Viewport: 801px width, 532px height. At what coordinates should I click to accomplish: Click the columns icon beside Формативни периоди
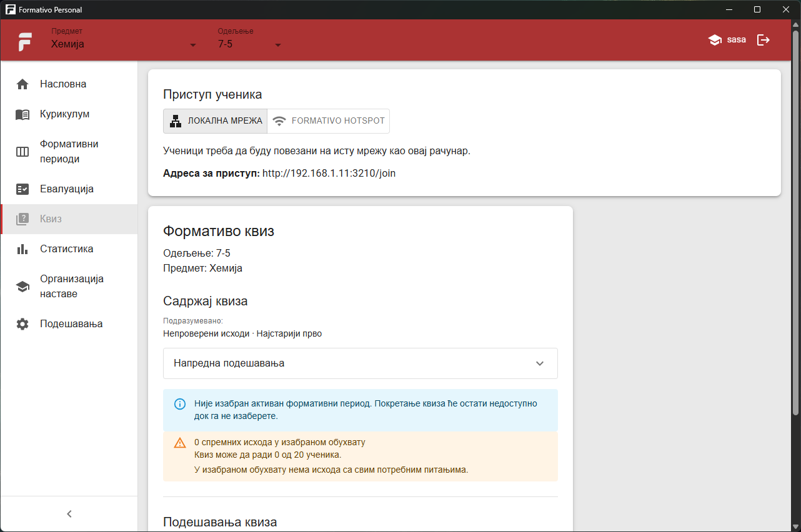[x=22, y=152]
